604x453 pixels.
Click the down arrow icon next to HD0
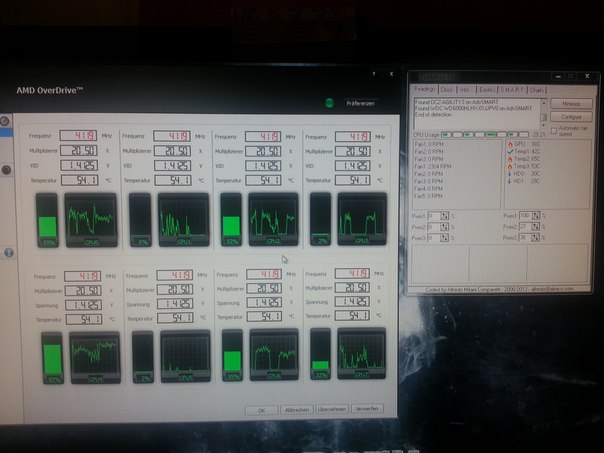point(510,174)
